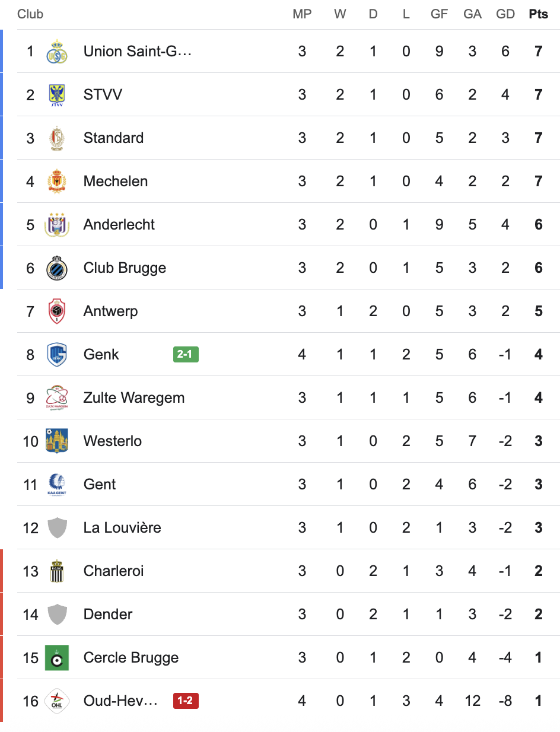This screenshot has width=560, height=732.
Task: Click the GD column header
Action: pos(505,14)
